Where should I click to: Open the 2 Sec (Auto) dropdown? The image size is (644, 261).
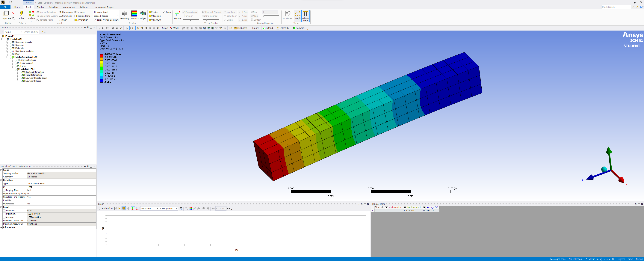(x=168, y=209)
